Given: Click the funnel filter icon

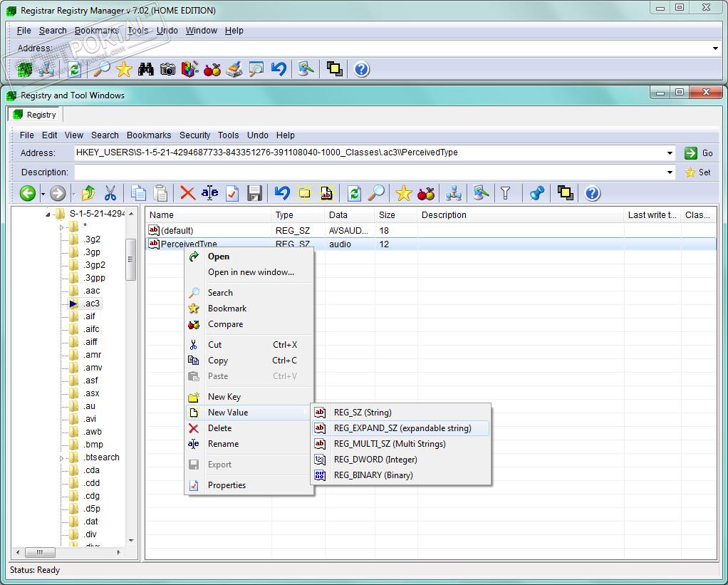Looking at the screenshot, I should pos(506,193).
